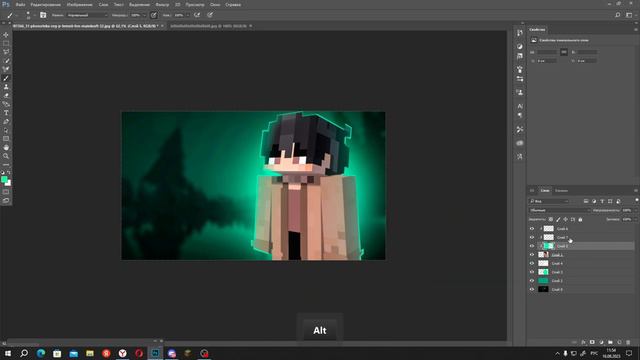
Task: Add layer mask icon at panel bottom
Action: (592, 342)
